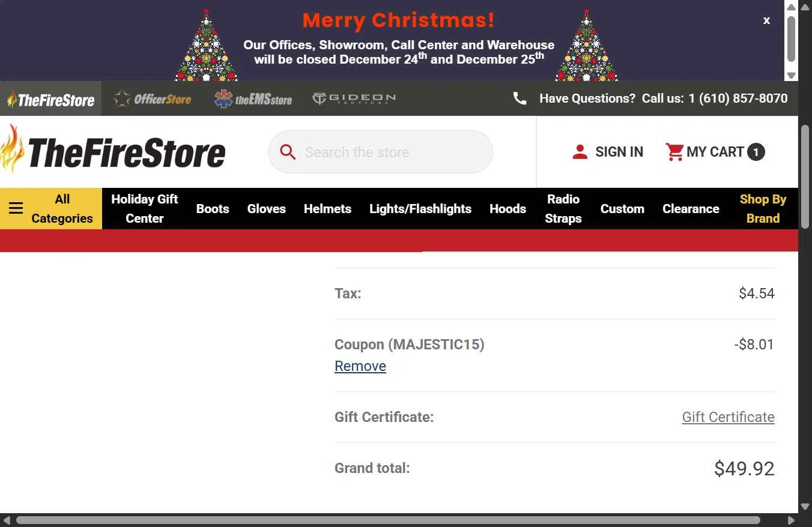Call the number 1 (610) 857-8070
812x527 pixels.
pos(738,98)
